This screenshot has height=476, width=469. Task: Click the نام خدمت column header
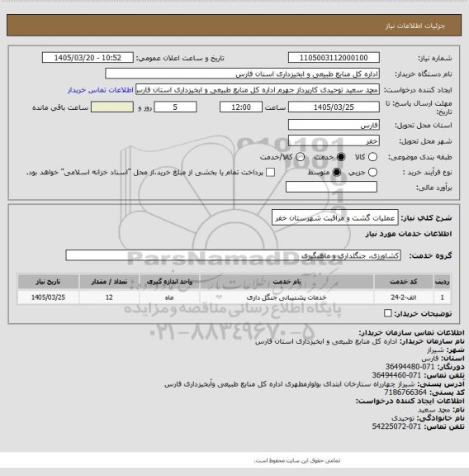pyautogui.click(x=287, y=282)
